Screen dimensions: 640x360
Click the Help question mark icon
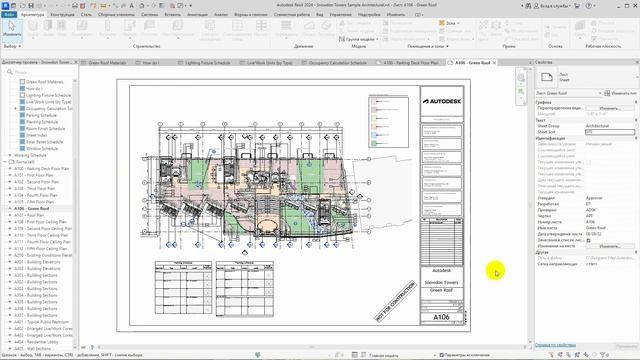point(589,6)
